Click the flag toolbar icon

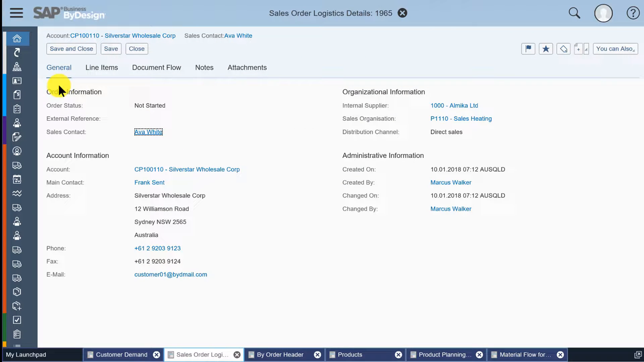pos(528,49)
